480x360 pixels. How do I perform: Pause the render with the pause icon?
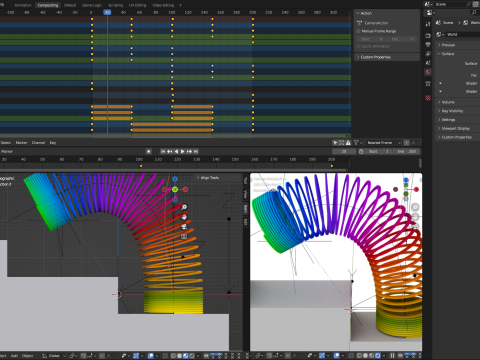[x=392, y=355]
